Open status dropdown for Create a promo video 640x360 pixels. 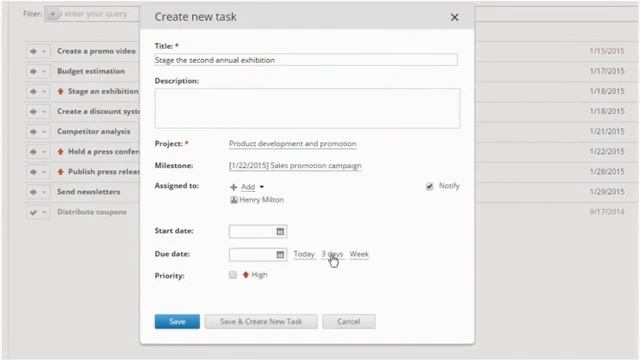click(44, 51)
